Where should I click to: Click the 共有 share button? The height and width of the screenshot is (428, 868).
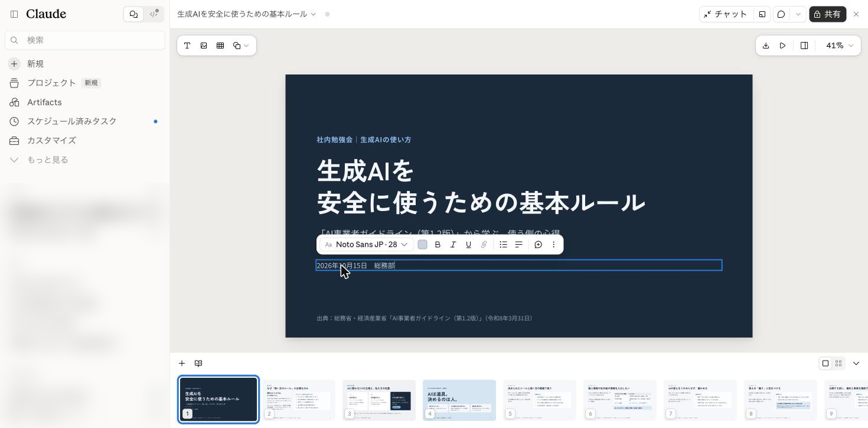(827, 14)
